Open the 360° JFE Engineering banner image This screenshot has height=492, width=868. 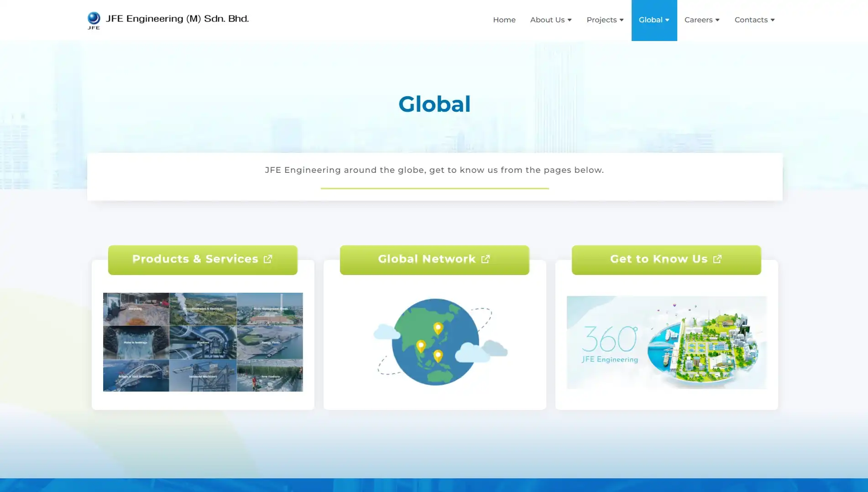tap(667, 342)
